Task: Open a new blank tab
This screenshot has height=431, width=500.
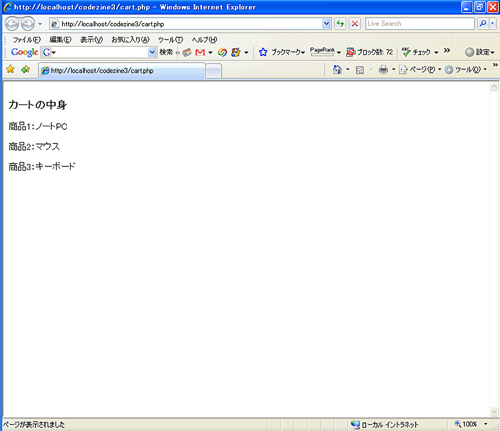Action: coord(214,71)
